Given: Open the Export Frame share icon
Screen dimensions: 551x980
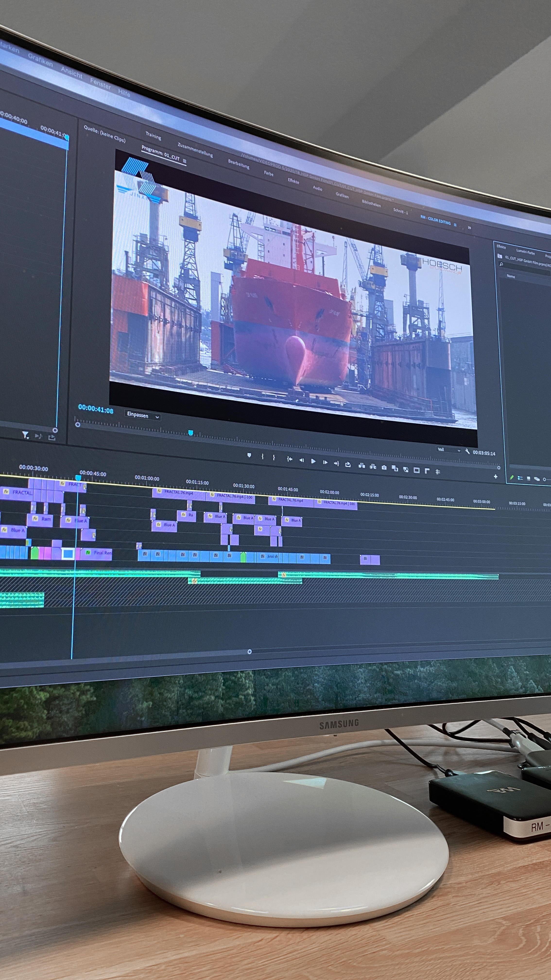Looking at the screenshot, I should [348, 464].
